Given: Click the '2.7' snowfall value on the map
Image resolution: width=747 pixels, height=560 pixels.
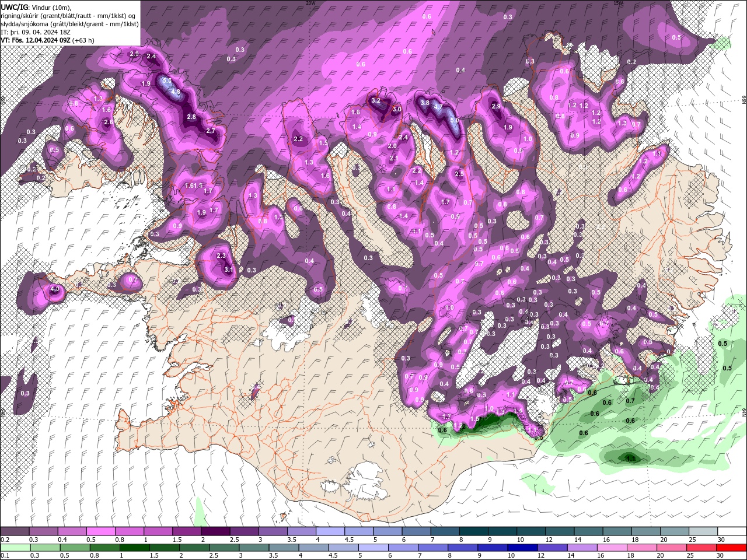Looking at the screenshot, I should point(211,131).
